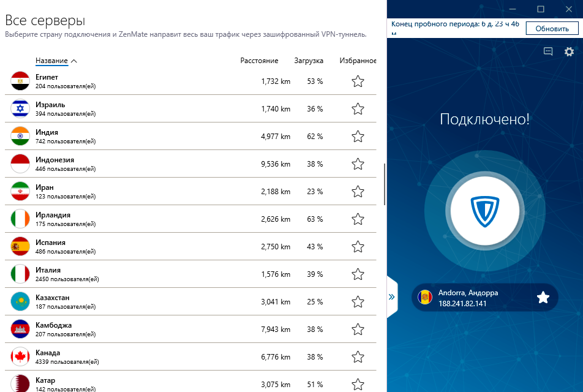Viewport: 583px width, 392px height.
Task: Click the IP address 188.241.82.141
Action: point(462,303)
